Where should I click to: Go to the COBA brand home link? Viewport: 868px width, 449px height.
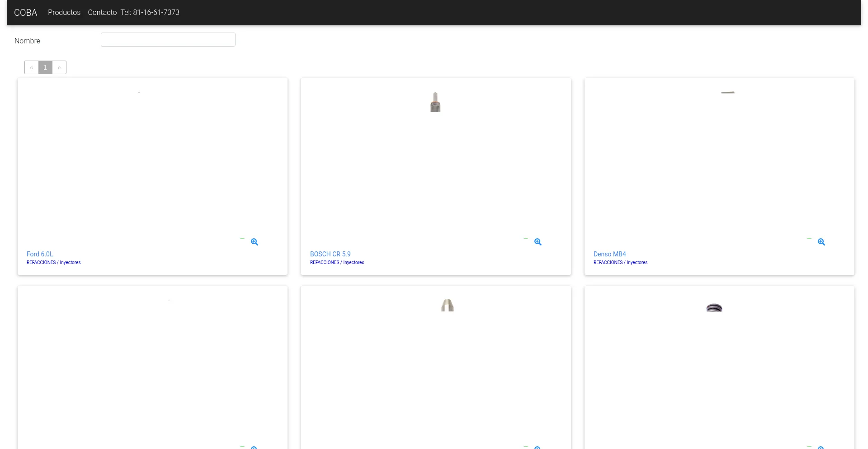pyautogui.click(x=26, y=13)
